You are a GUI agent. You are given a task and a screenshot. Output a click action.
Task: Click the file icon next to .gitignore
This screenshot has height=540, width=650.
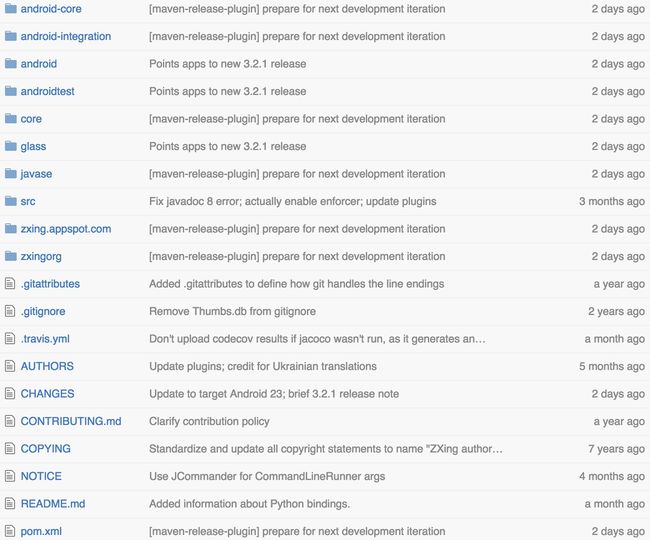coord(10,311)
